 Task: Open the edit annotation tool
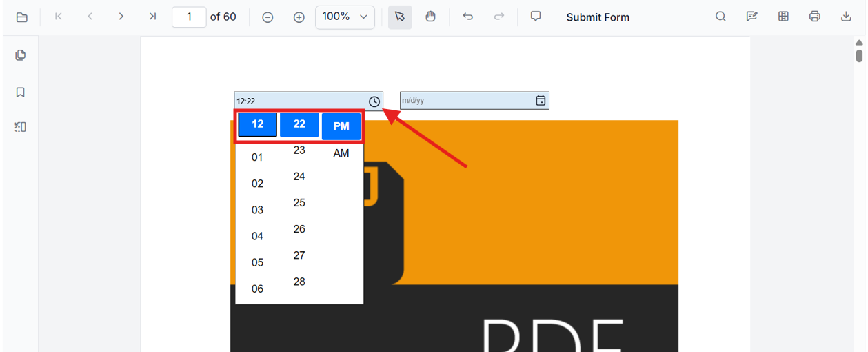[x=752, y=17]
